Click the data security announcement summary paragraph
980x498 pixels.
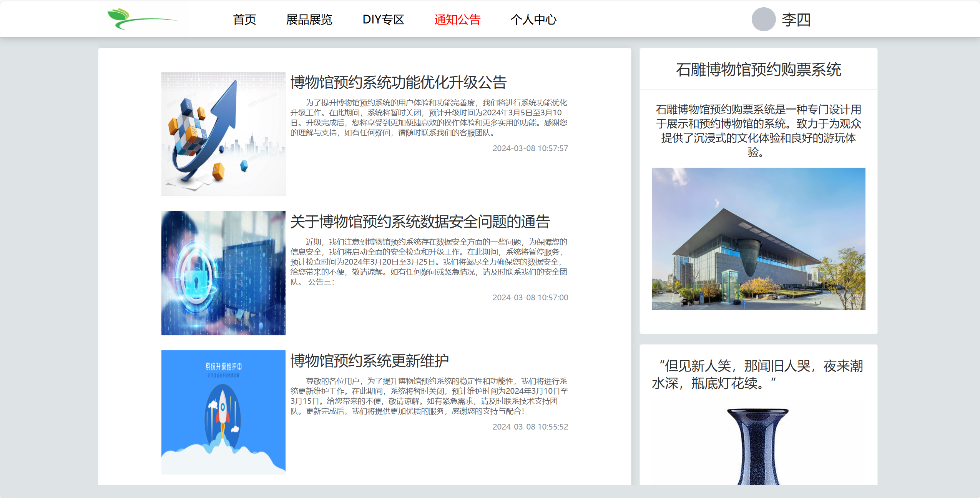coord(429,261)
